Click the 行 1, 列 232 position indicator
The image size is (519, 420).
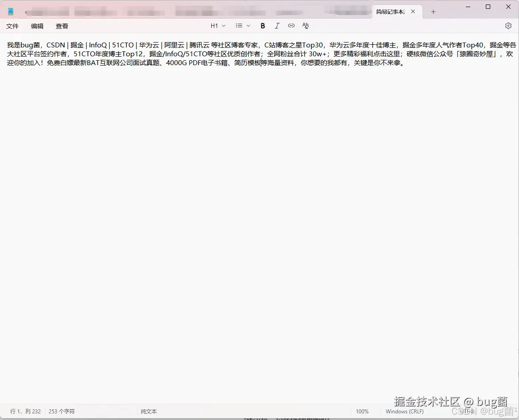pos(26,412)
